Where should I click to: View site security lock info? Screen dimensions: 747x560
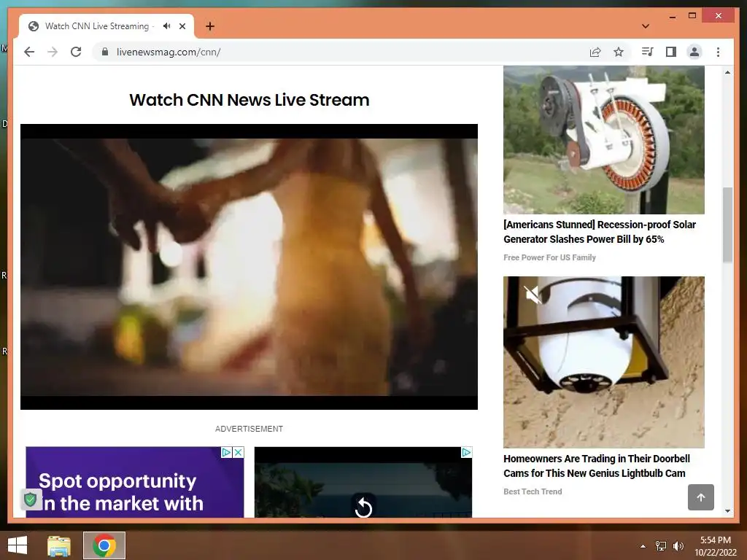pos(105,52)
